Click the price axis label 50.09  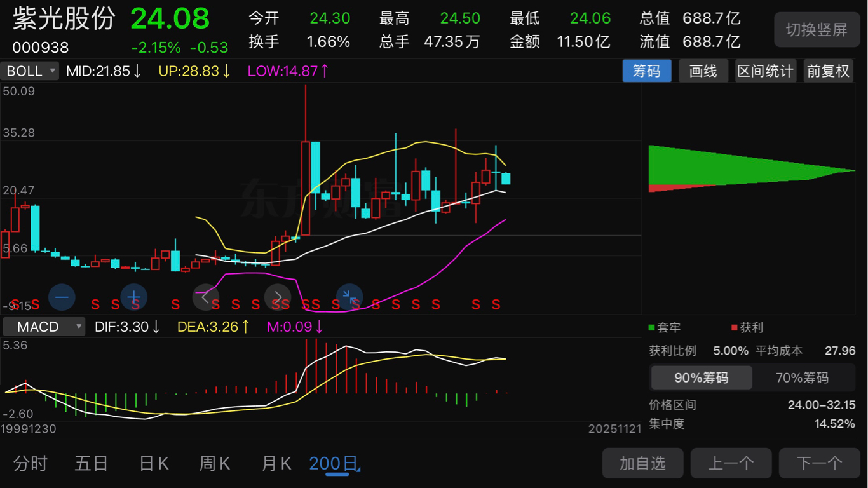tap(18, 91)
